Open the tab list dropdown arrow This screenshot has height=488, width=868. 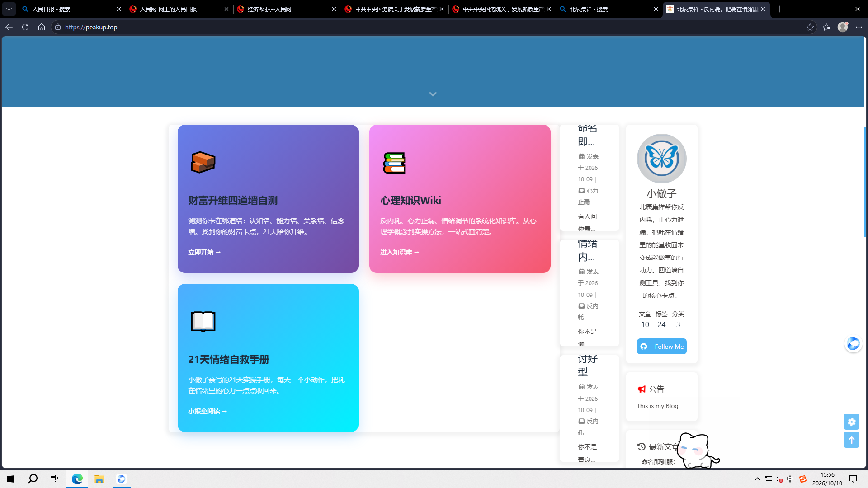click(9, 9)
